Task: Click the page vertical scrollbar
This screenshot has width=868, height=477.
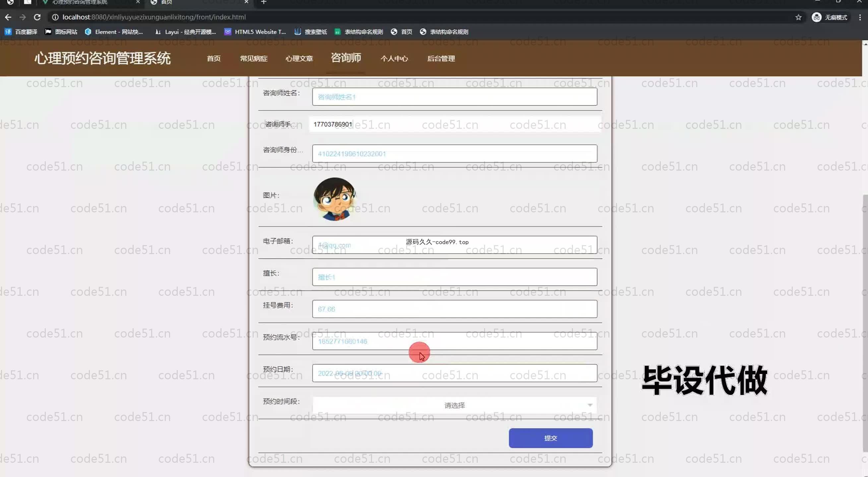Action: [x=865, y=323]
